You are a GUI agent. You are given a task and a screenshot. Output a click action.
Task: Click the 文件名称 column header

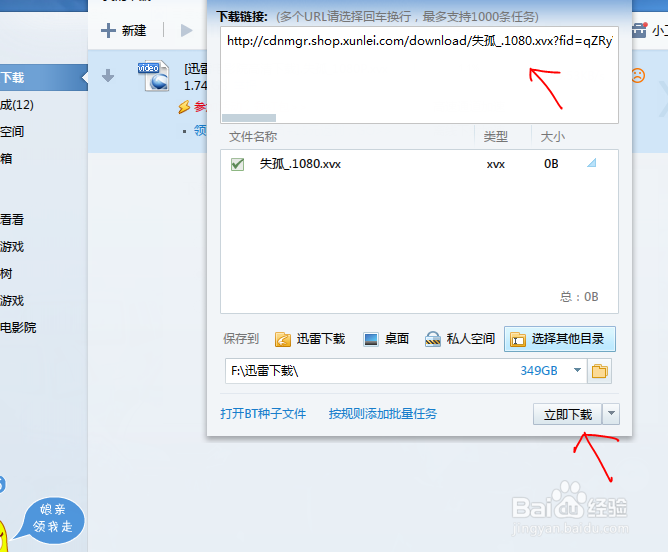click(x=253, y=137)
